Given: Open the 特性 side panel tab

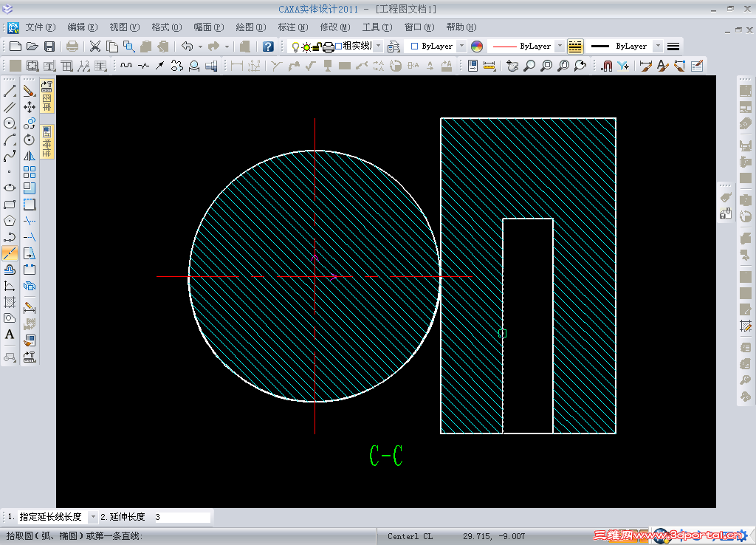Looking at the screenshot, I should 47,142.
